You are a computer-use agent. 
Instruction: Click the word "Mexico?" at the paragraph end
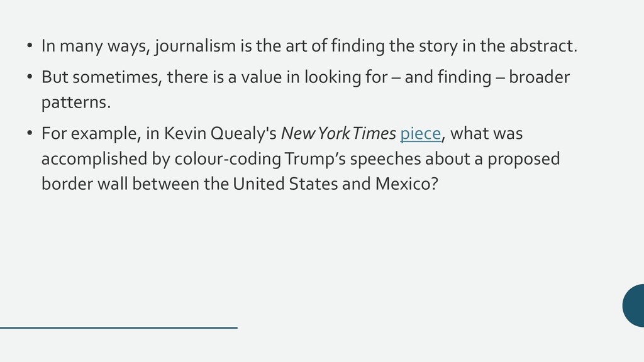[407, 184]
